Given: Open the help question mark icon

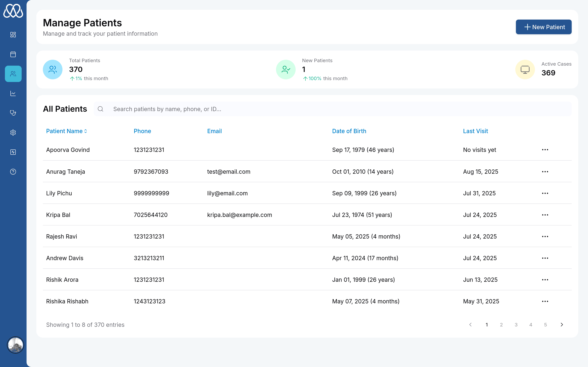Looking at the screenshot, I should click(x=13, y=172).
